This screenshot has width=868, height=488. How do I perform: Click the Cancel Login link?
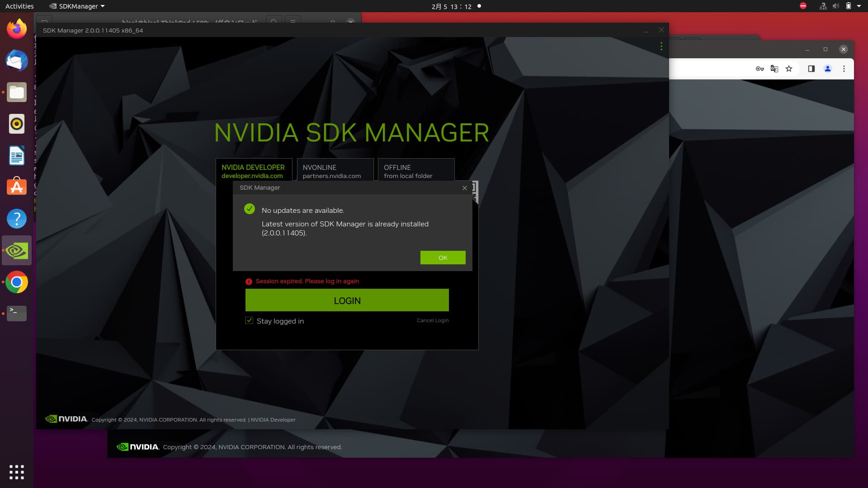pos(433,320)
